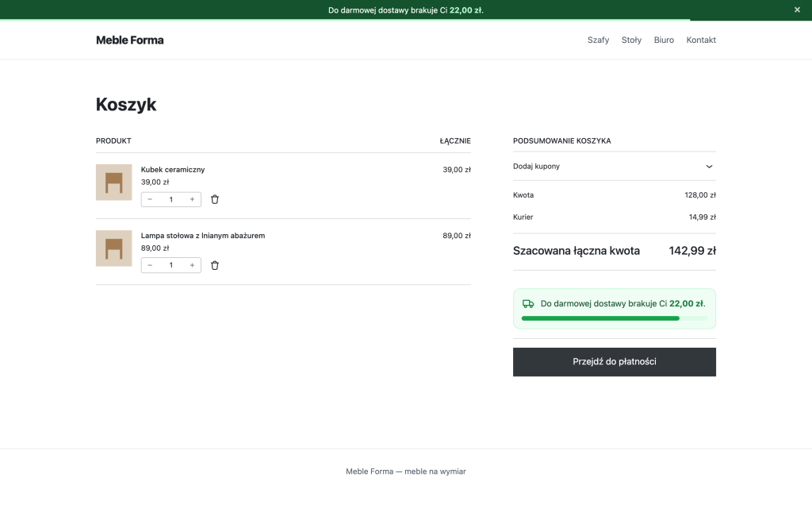This screenshot has width=812, height=508.
Task: Click the Kubek ceramiczny product thumbnail
Action: 114,183
